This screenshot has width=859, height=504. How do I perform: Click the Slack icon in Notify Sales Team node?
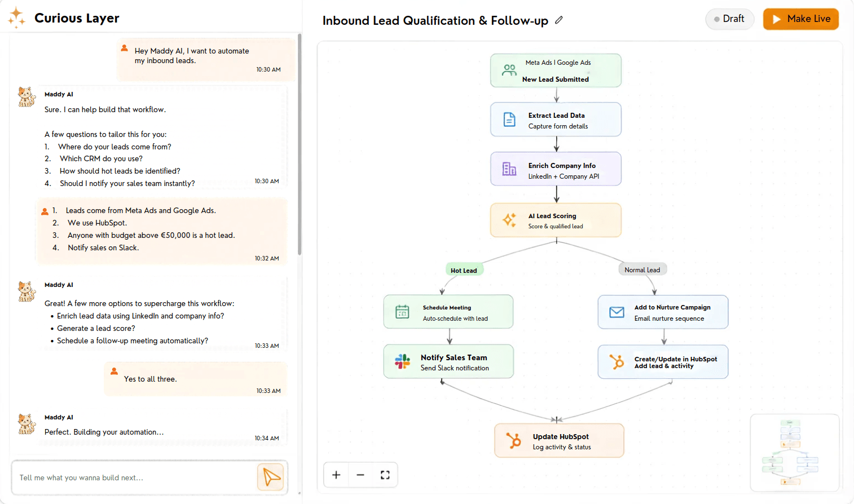(402, 361)
